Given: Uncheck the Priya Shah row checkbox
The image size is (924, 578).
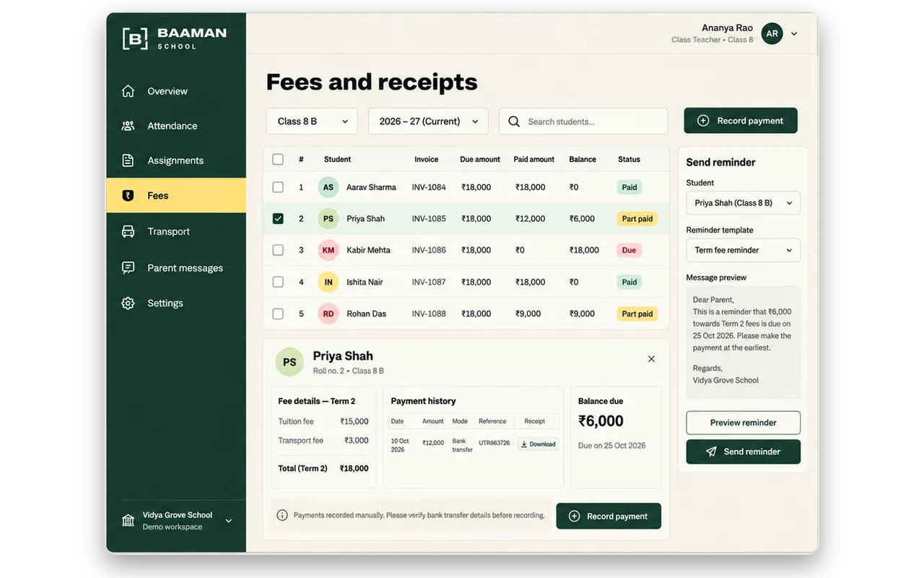Looking at the screenshot, I should pos(278,218).
